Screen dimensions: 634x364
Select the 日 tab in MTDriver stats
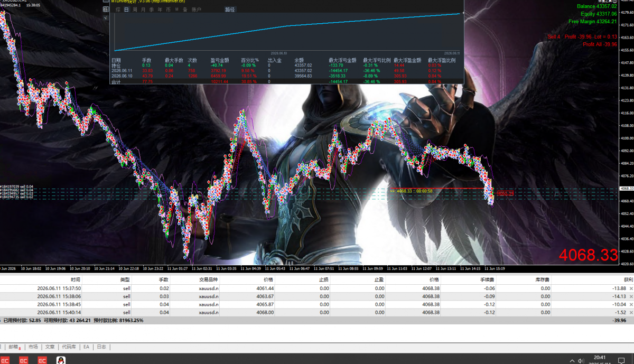coord(126,10)
